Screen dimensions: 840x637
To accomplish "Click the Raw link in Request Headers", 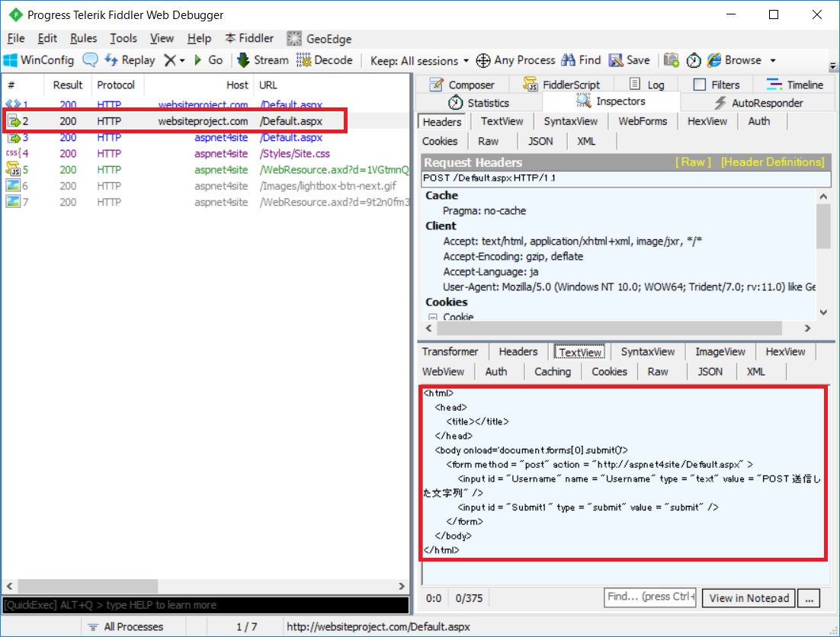I will [x=693, y=162].
